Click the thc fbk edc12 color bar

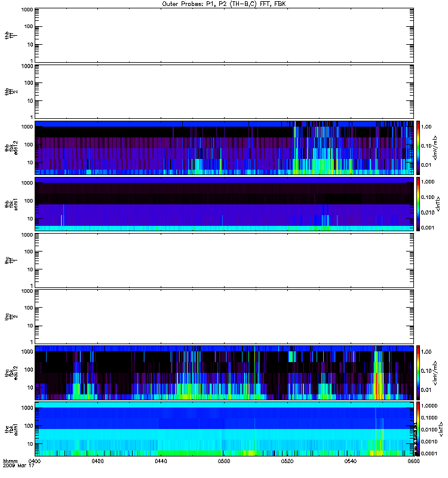(418, 373)
